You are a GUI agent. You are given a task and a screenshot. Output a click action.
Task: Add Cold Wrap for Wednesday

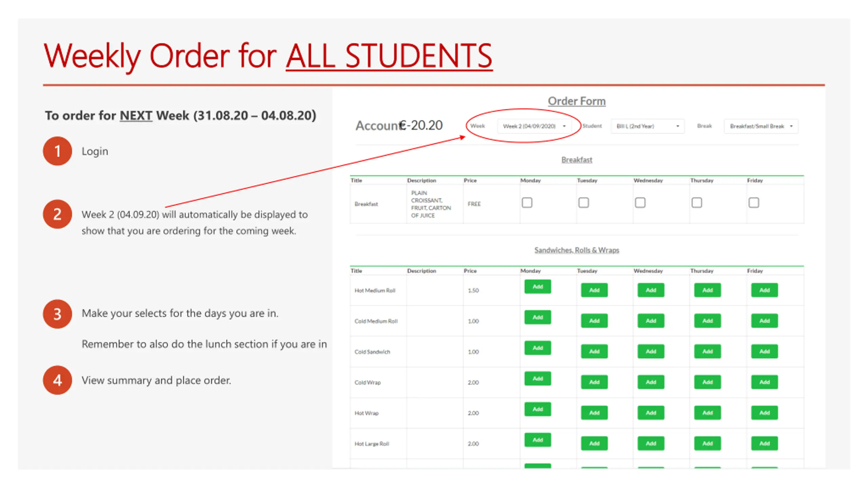(x=651, y=382)
